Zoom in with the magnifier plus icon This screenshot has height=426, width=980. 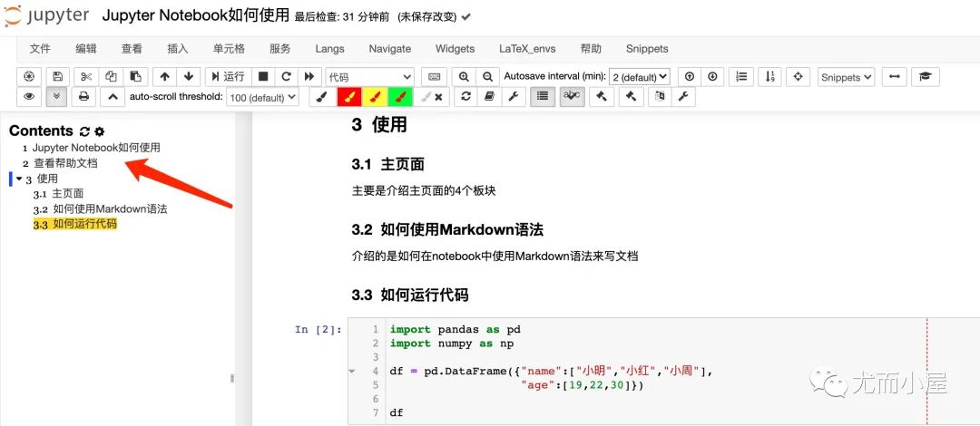464,76
